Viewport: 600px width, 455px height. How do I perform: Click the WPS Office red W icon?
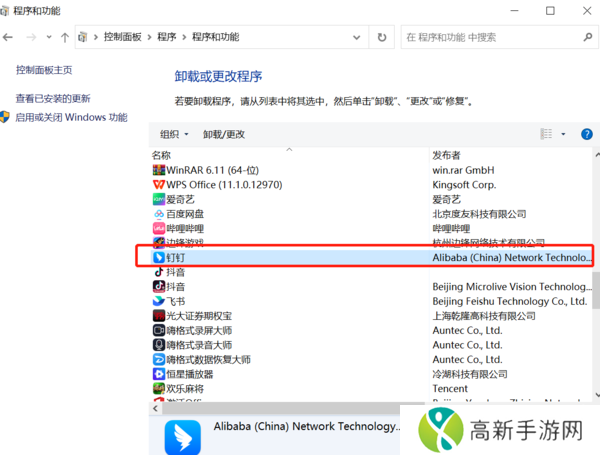point(158,184)
